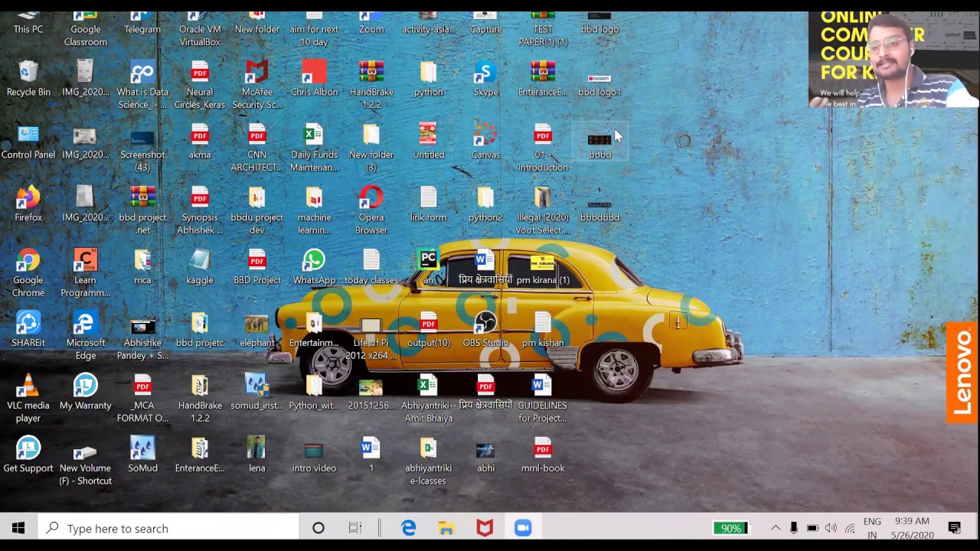Open the machine learning folder
980x551 pixels.
(314, 210)
